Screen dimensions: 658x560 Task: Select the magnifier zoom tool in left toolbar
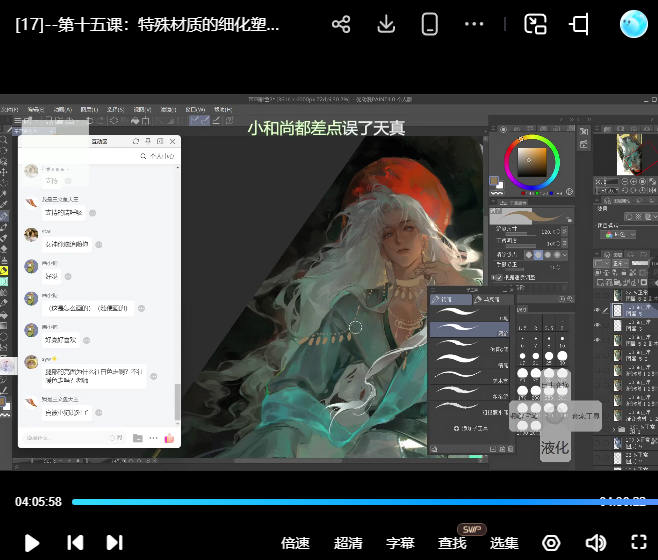[x=4, y=140]
